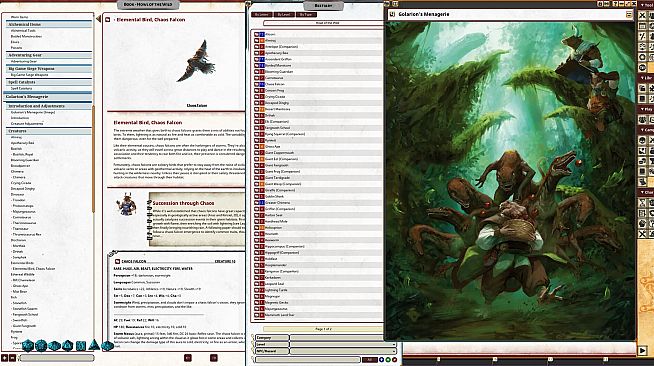Image resolution: width=654 pixels, height=366 pixels.
Task: Open Adventuring Gear index section
Action: [48, 55]
